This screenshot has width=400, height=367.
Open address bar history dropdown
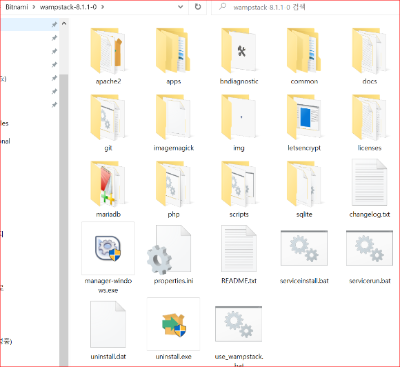pyautogui.click(x=180, y=7)
